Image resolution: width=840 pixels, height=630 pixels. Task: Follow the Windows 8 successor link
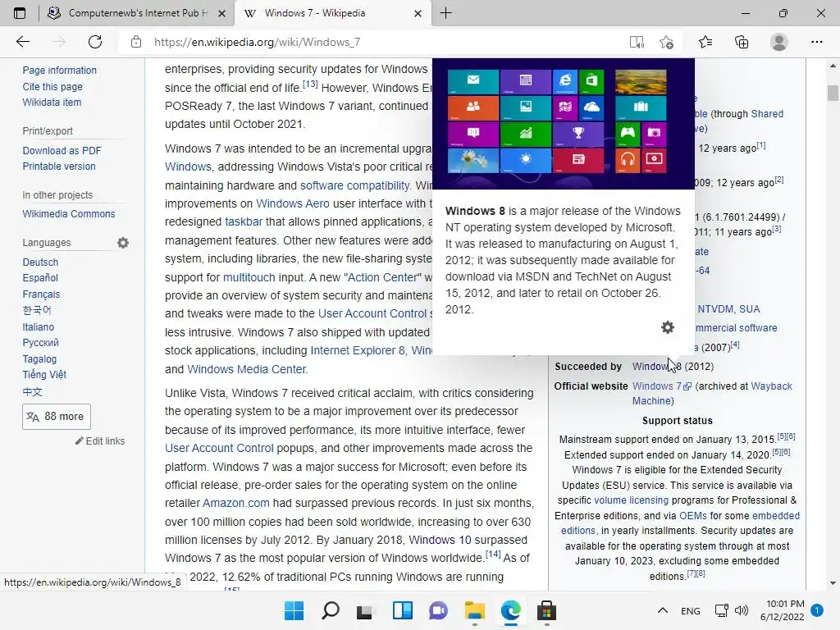pos(657,367)
